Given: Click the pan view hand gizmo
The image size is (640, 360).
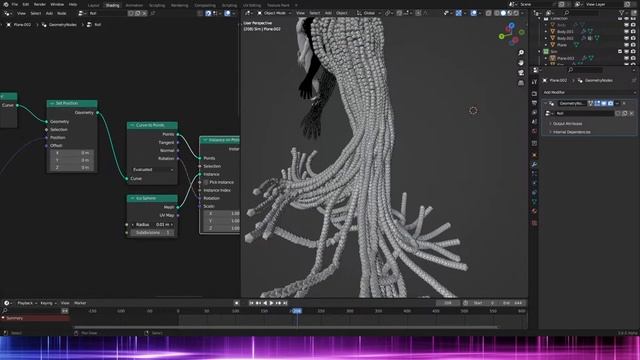Looking at the screenshot, I should tap(521, 62).
